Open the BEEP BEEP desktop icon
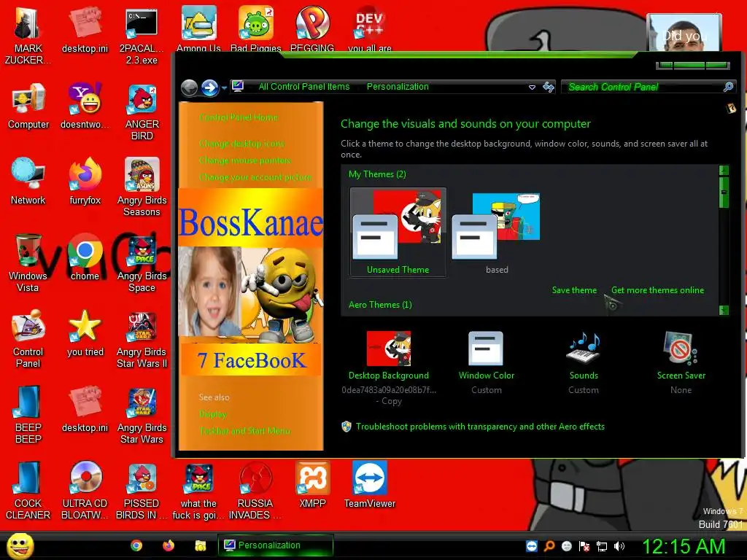Image resolution: width=747 pixels, height=560 pixels. coord(28,414)
